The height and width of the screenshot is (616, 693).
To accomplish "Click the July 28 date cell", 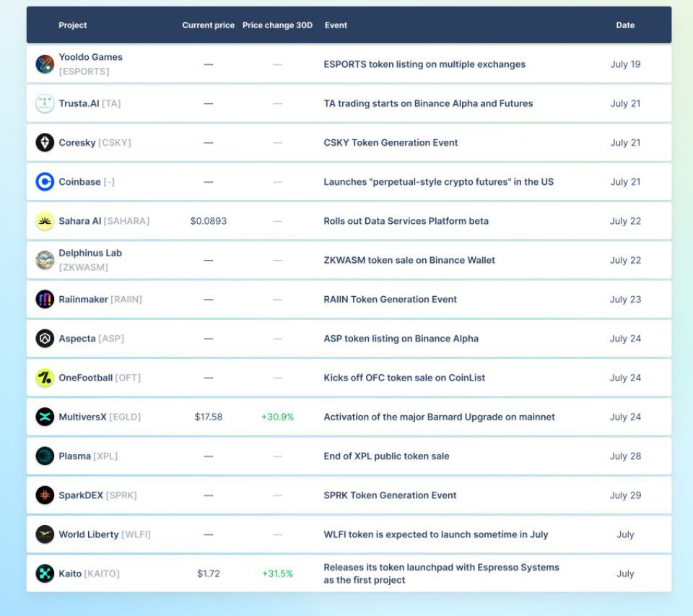I will (x=625, y=456).
